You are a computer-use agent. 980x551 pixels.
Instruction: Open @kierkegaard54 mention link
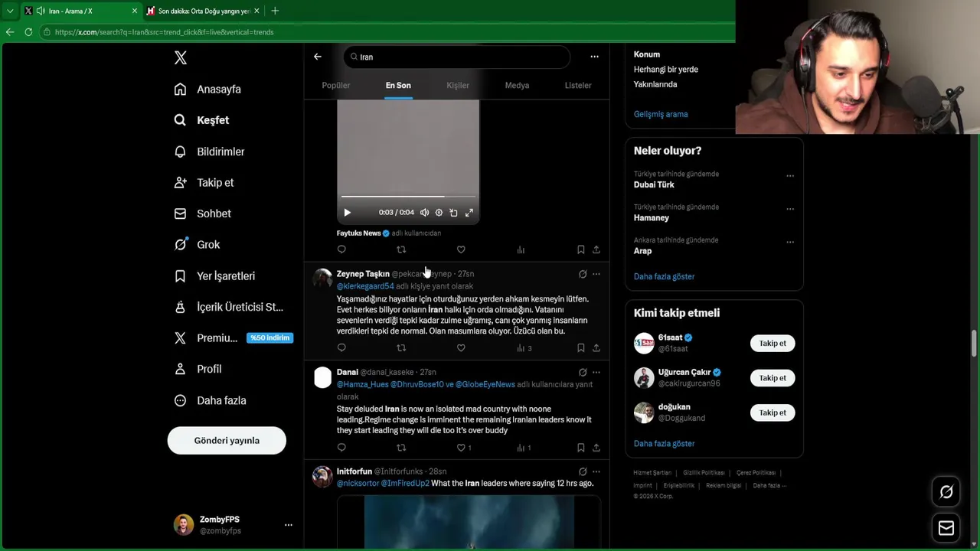coord(365,286)
